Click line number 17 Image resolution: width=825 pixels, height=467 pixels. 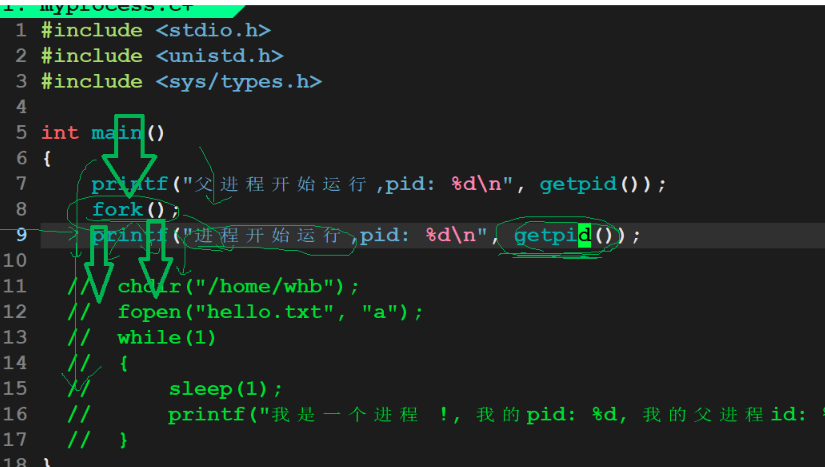pos(15,440)
